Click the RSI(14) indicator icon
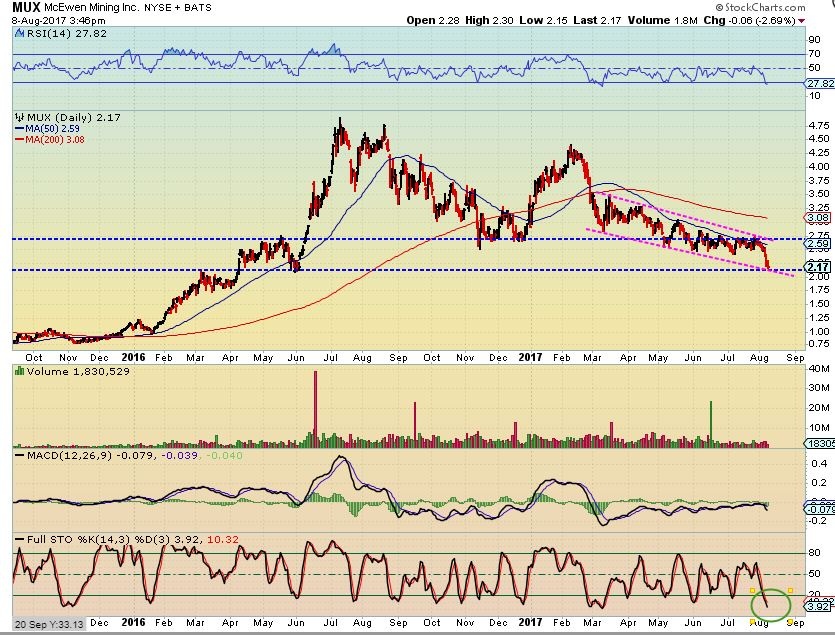The image size is (835, 635). [17, 33]
